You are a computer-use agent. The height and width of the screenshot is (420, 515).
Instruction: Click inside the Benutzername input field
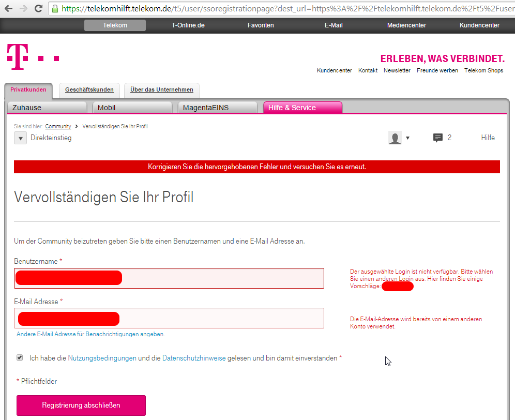(207, 278)
